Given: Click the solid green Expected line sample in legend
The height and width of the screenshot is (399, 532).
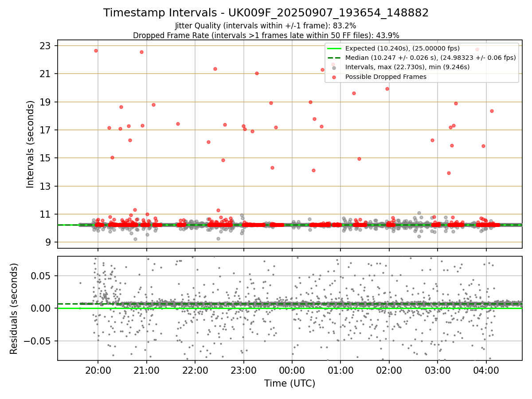Looking at the screenshot, I should pyautogui.click(x=334, y=48).
